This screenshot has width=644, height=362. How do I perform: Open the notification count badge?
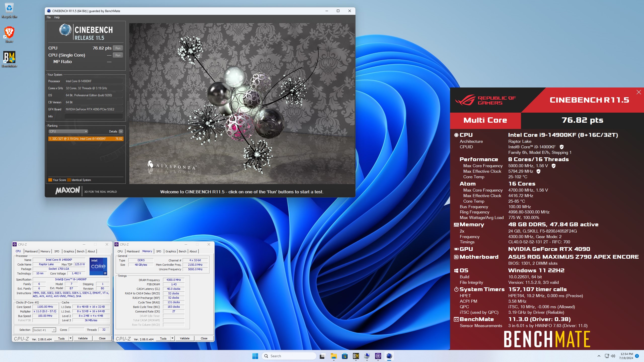[637, 356]
